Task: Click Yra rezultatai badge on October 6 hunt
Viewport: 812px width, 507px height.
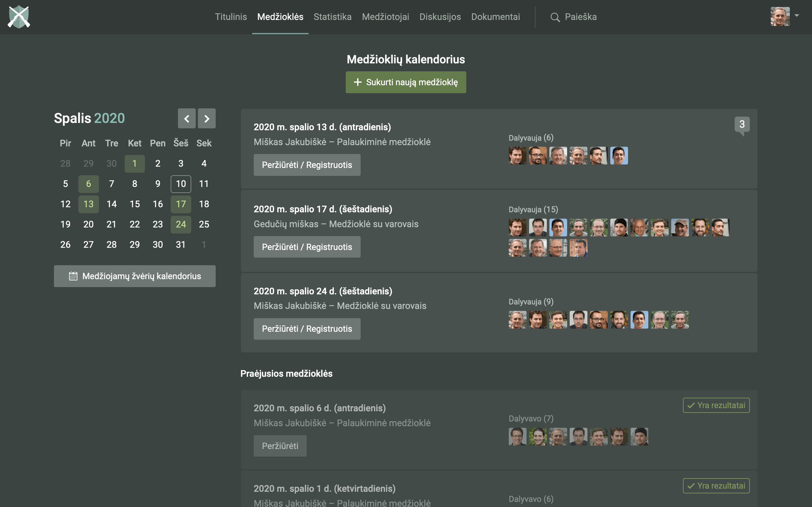Action: (716, 405)
